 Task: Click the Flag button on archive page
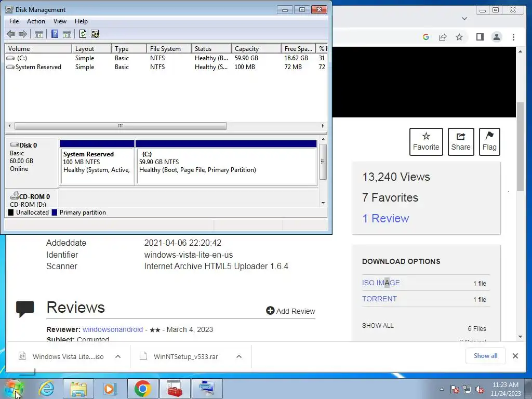[489, 142]
